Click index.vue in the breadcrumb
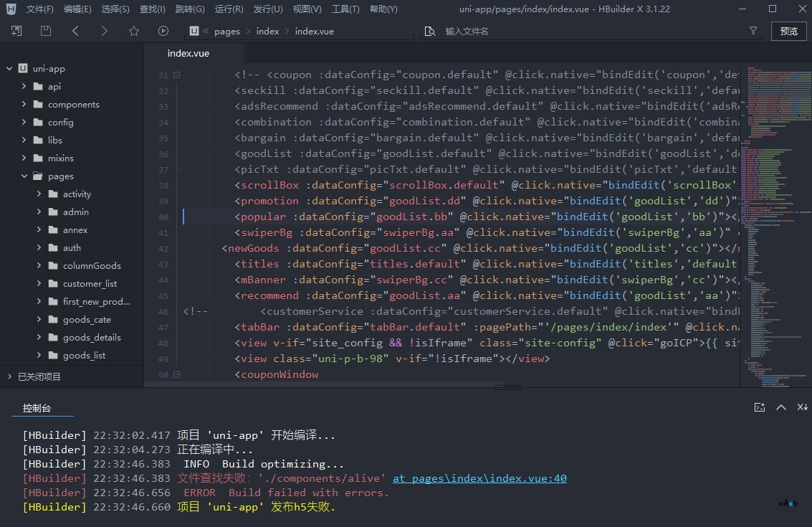The image size is (812, 527). click(315, 31)
